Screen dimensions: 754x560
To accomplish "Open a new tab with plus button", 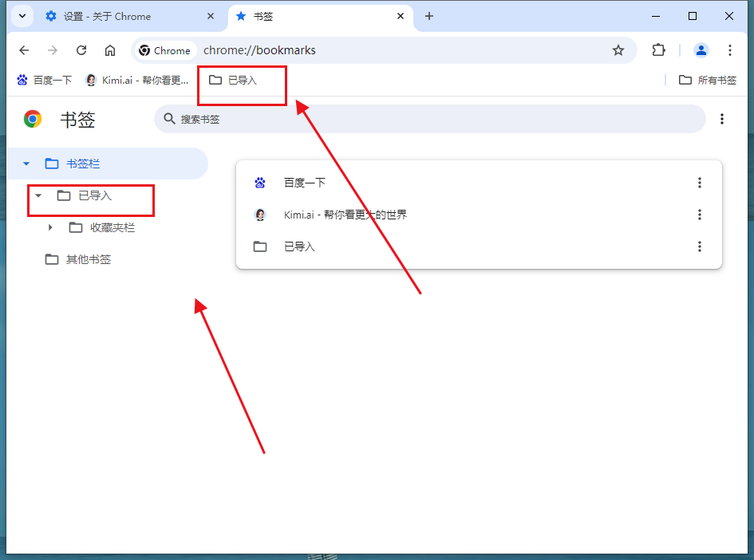I will coord(429,16).
